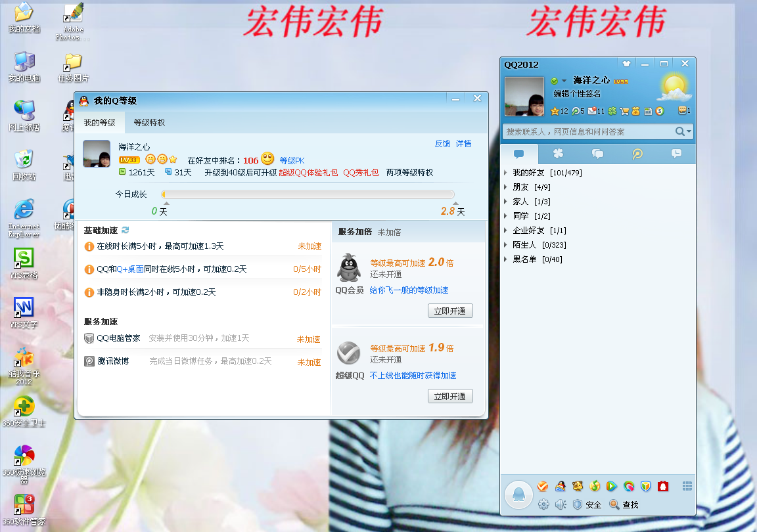757x532 pixels.
Task: Click 安全 shield button in QQ2012
Action: 587,504
